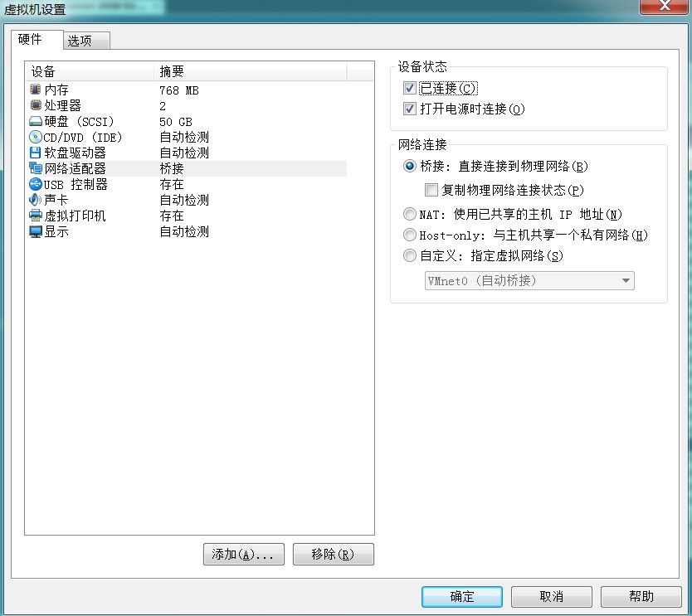Click the hard disk (硬盘 SCSI) icon

click(x=36, y=121)
